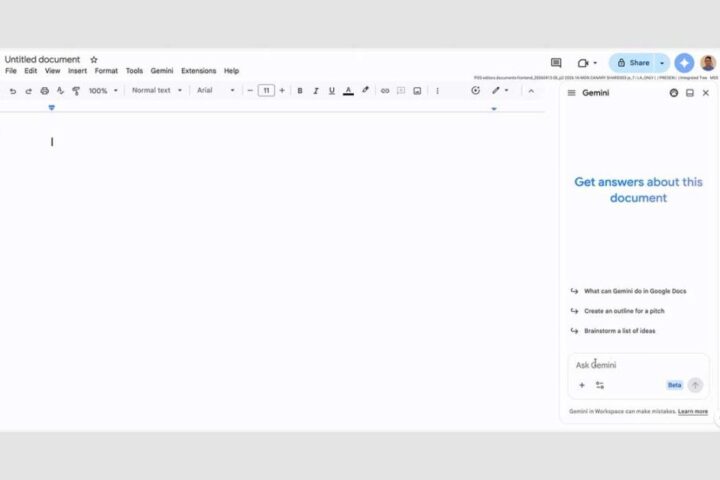Click the Gemini panel expand icon
720x480 pixels.
click(690, 93)
